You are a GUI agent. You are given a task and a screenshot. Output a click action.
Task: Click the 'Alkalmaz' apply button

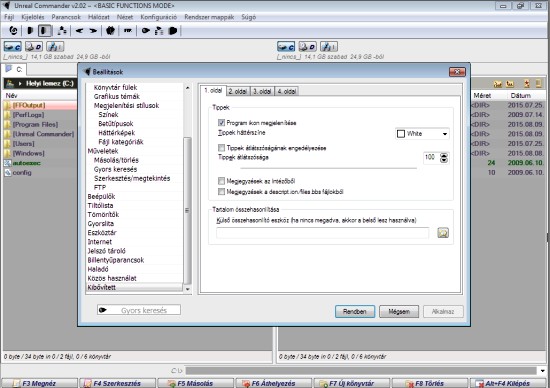443,312
